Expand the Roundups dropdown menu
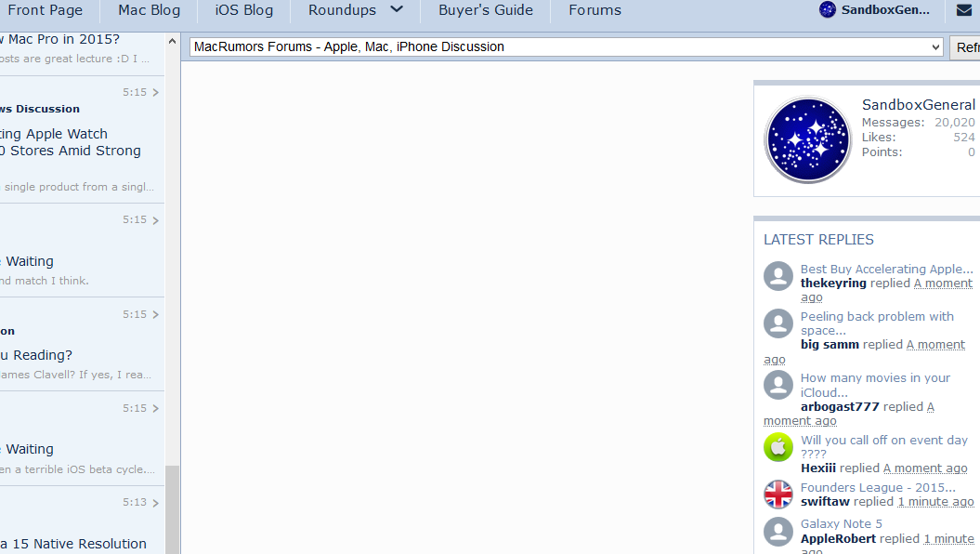The height and width of the screenshot is (554, 980). [x=356, y=10]
